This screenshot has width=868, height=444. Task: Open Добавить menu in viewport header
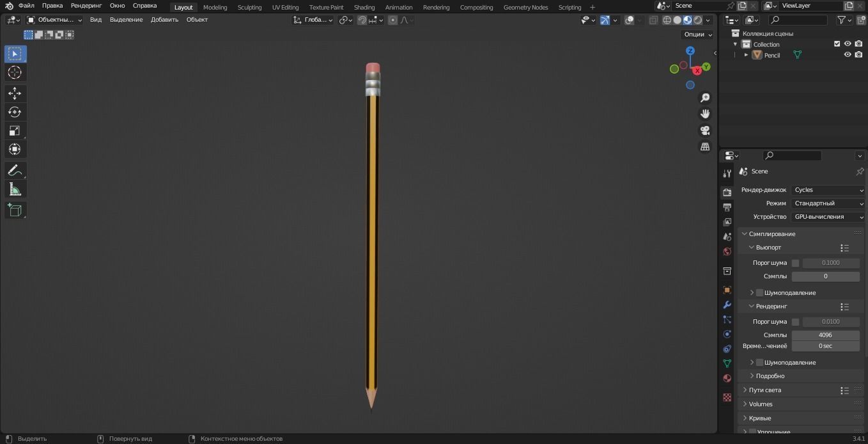[164, 20]
